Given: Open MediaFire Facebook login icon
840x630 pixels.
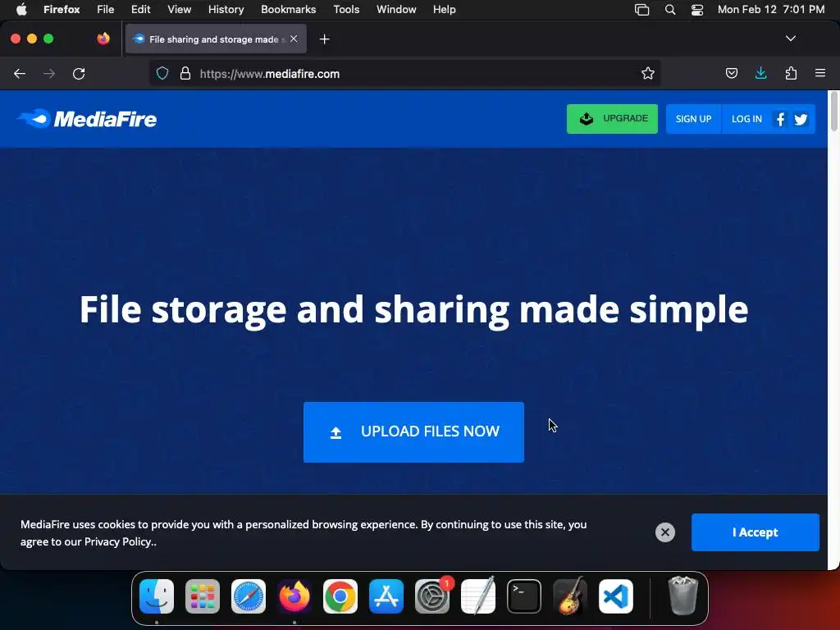Looking at the screenshot, I should 781,119.
